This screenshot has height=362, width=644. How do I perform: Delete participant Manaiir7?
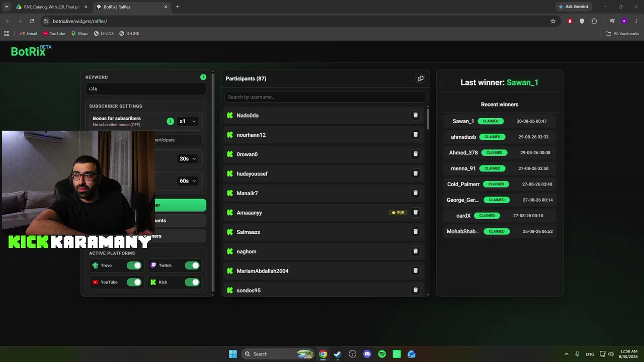416,193
